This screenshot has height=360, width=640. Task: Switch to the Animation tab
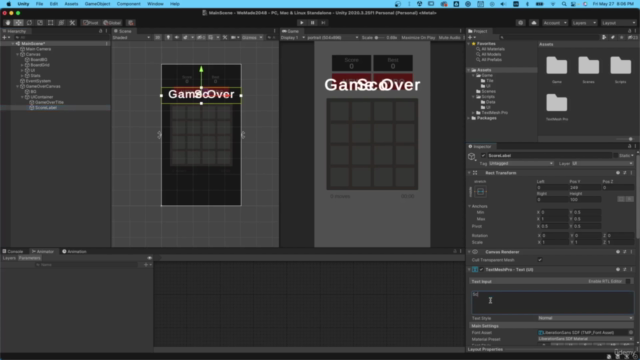(x=74, y=251)
